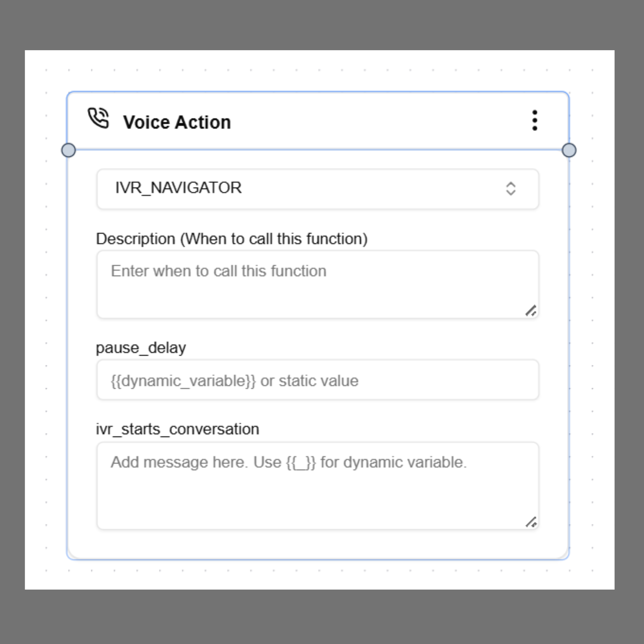Click the pause_delay label
Screen dimensions: 644x644
(x=141, y=348)
